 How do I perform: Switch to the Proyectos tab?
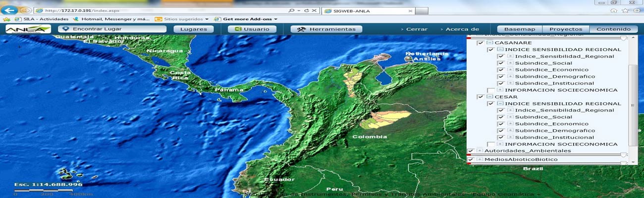[x=566, y=29]
